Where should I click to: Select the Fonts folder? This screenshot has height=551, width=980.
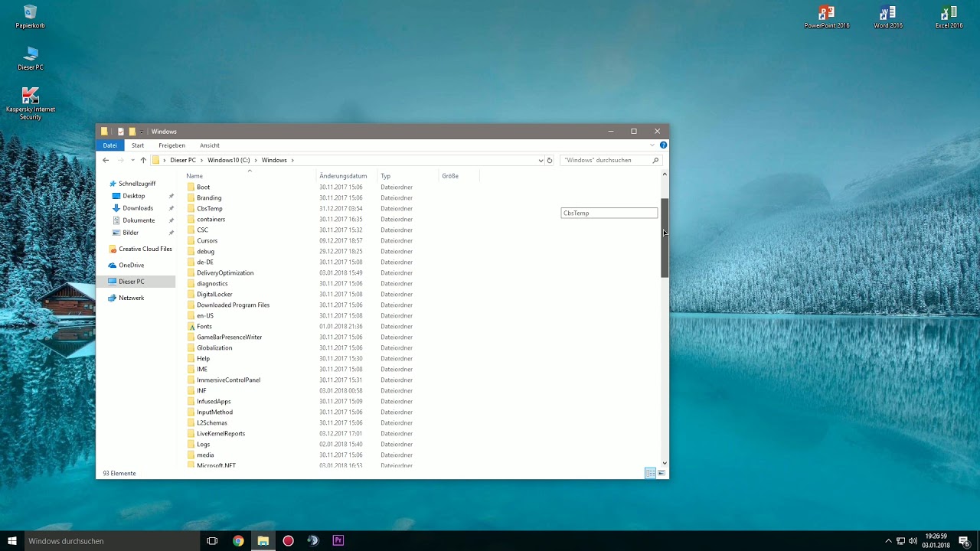coord(204,327)
